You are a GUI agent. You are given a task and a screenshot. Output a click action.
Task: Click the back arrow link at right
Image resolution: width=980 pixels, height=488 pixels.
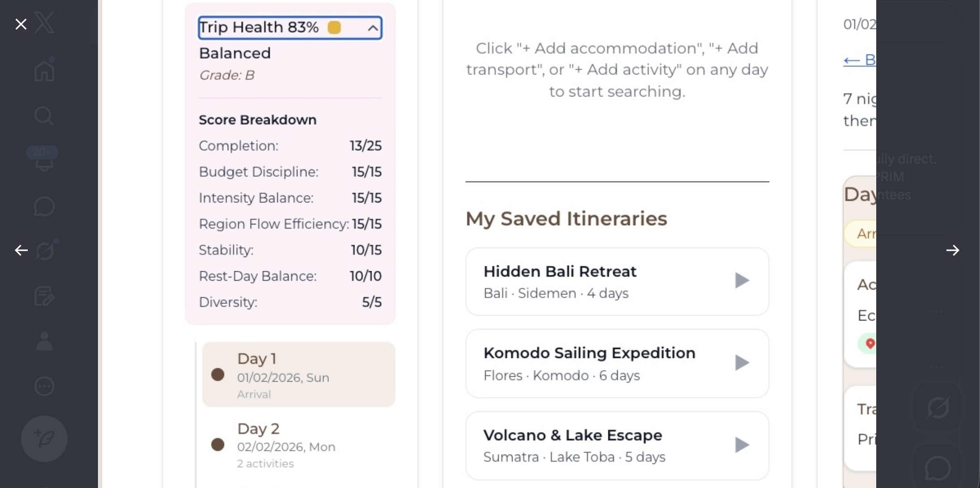click(x=859, y=60)
